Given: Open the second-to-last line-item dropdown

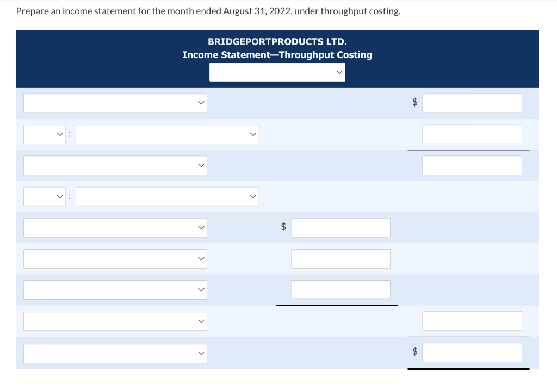Looking at the screenshot, I should [115, 321].
